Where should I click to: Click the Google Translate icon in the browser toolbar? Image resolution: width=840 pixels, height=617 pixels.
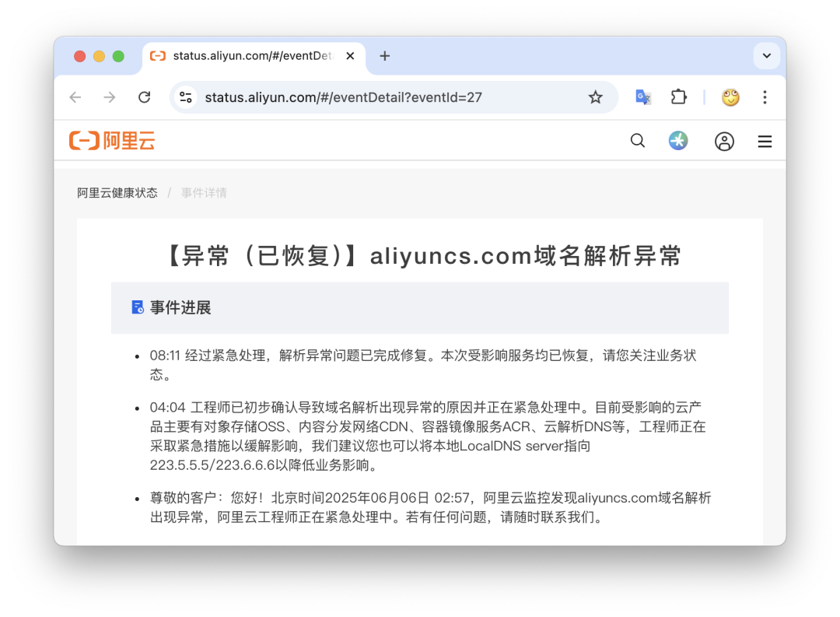(x=642, y=97)
